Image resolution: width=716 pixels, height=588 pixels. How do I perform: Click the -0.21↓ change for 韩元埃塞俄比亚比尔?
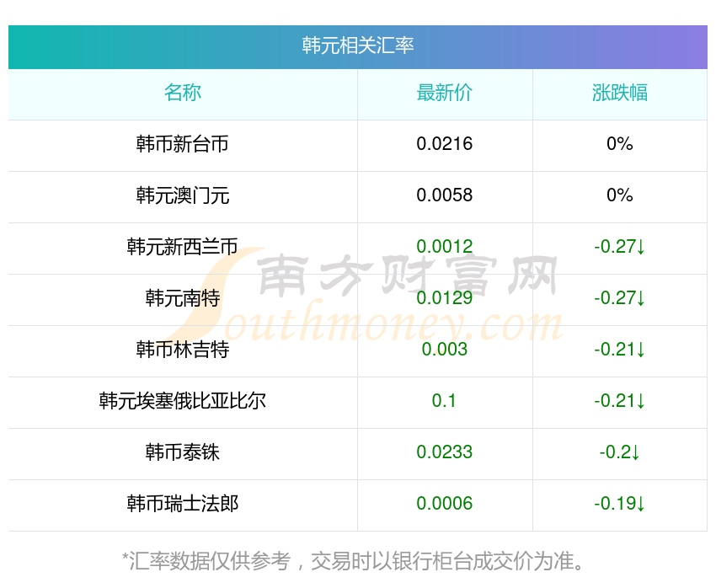pos(620,401)
